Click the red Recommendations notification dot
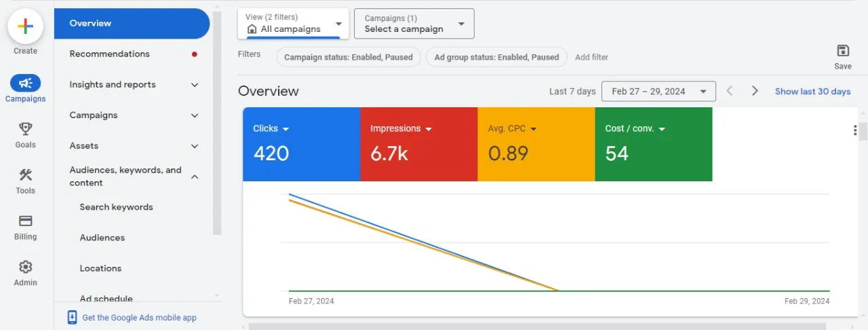868x330 pixels. coord(195,54)
